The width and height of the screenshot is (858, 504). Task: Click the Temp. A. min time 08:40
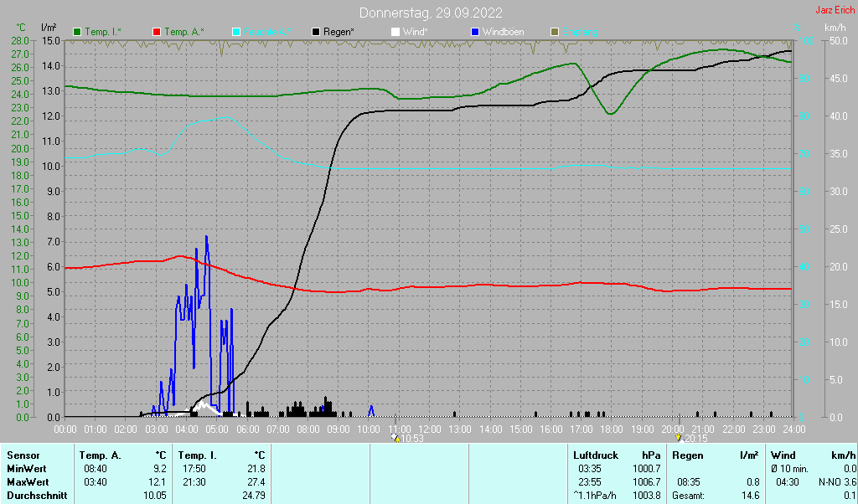pyautogui.click(x=96, y=469)
